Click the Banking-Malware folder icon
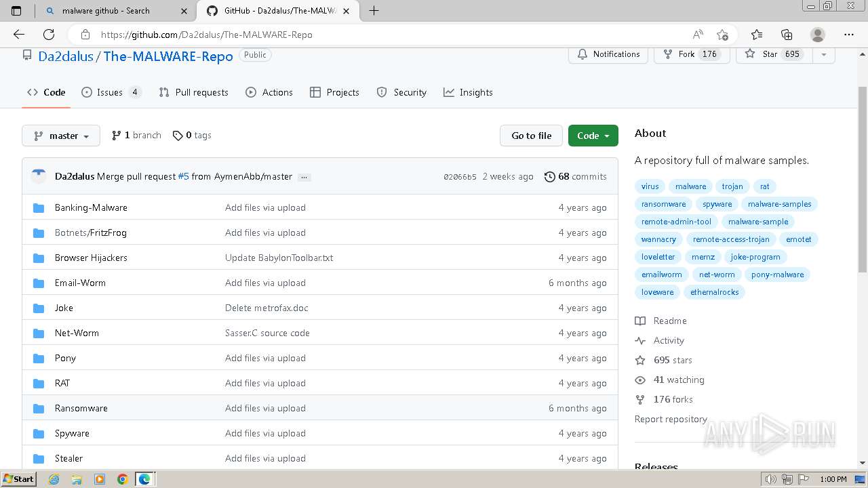 [x=39, y=207]
